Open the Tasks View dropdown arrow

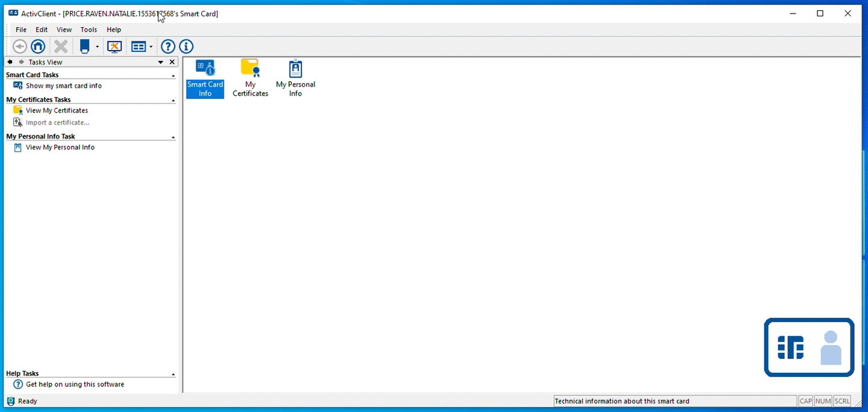tap(160, 61)
